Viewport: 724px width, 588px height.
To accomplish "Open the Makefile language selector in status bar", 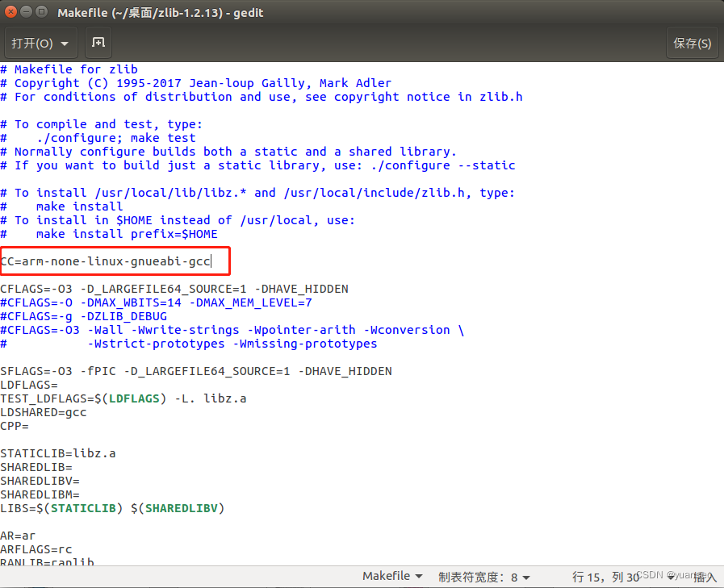I will click(x=392, y=576).
